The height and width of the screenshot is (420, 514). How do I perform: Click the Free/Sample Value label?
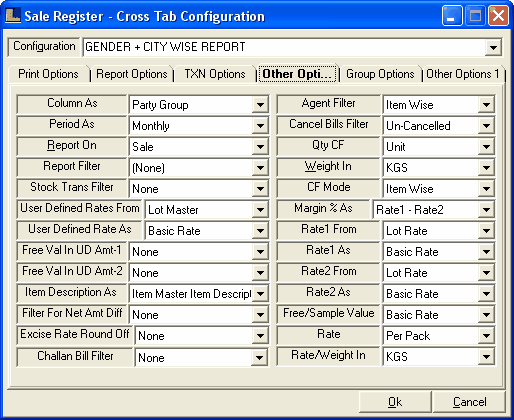click(328, 314)
